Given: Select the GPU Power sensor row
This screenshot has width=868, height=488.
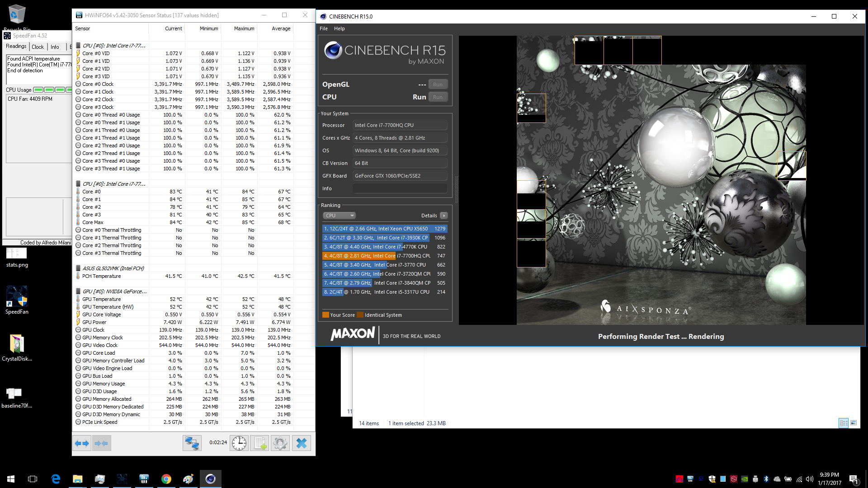Looking at the screenshot, I should point(184,322).
